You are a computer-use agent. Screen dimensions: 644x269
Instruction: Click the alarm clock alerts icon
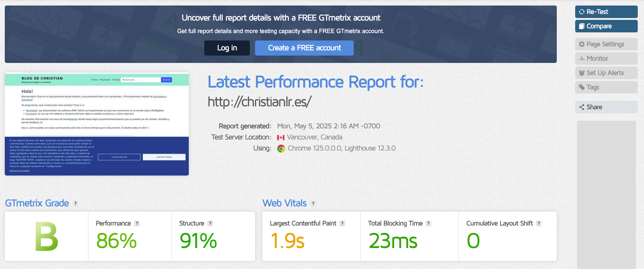[582, 73]
